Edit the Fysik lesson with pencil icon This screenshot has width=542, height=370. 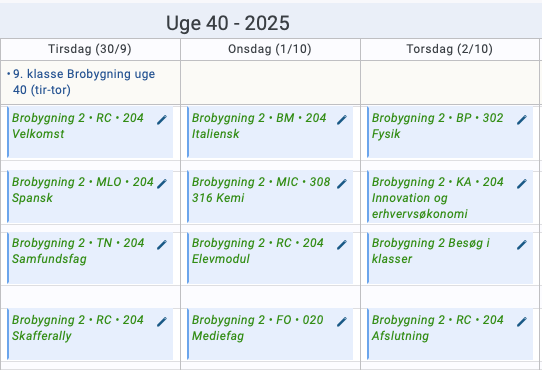pyautogui.click(x=522, y=120)
